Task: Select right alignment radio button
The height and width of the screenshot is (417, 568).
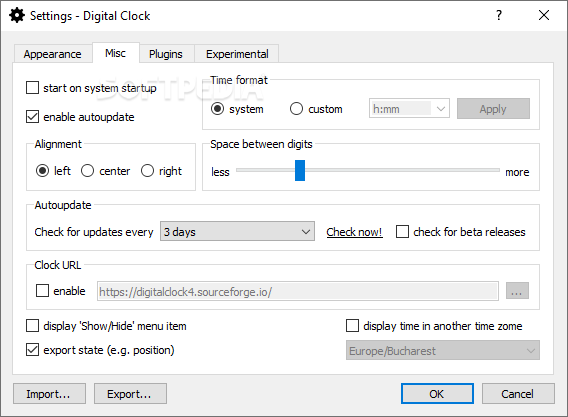Action: (x=147, y=171)
